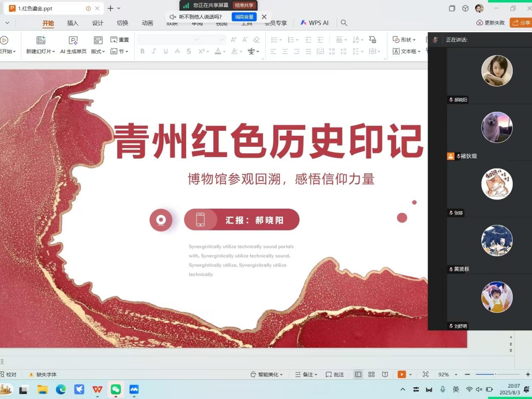The width and height of the screenshot is (532, 399).
Task: Open the search magnifier in the ribbon
Action: (x=344, y=23)
